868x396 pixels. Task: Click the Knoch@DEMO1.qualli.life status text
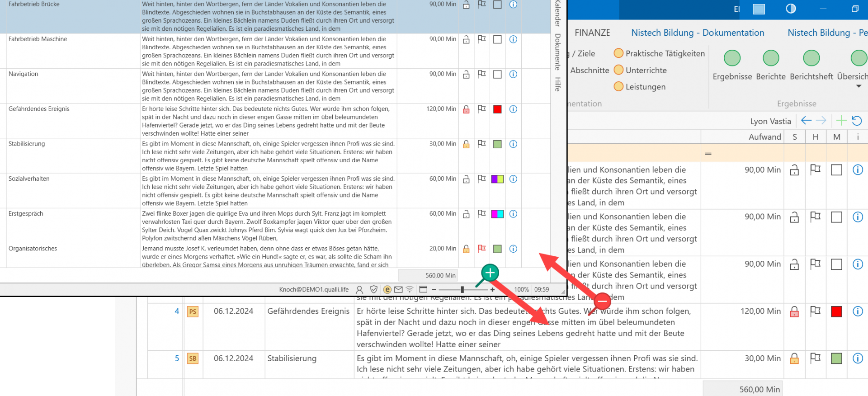coord(314,289)
